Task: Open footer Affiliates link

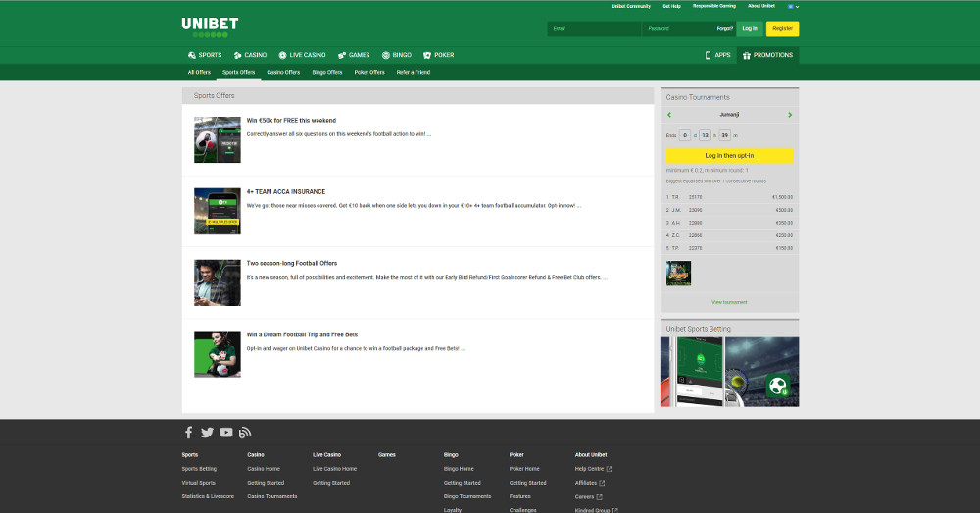Action: pos(590,483)
